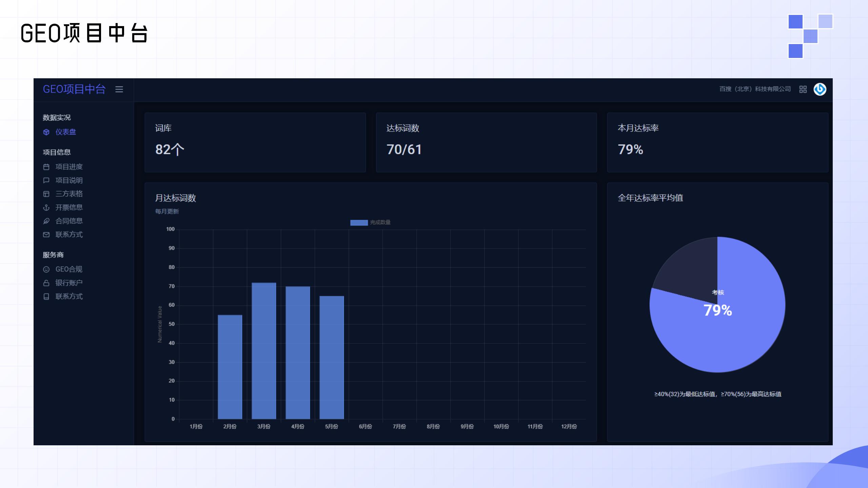Click the 完成数量 legend label

pos(380,222)
